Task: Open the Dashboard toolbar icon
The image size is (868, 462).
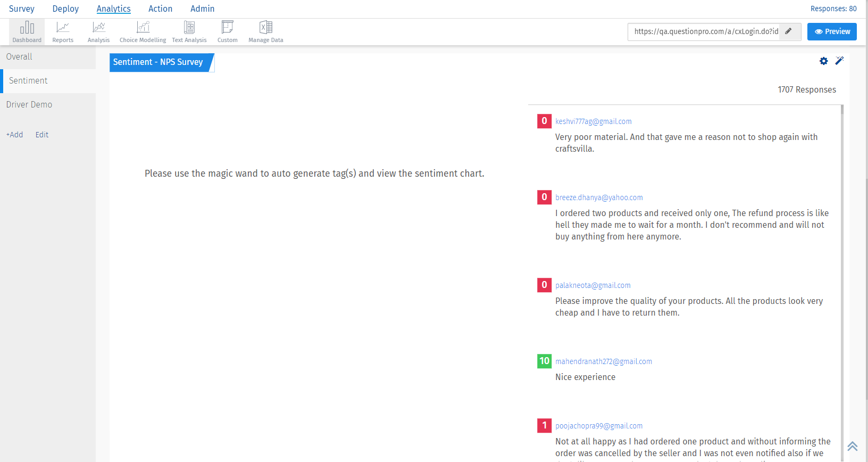Action: pyautogui.click(x=27, y=31)
